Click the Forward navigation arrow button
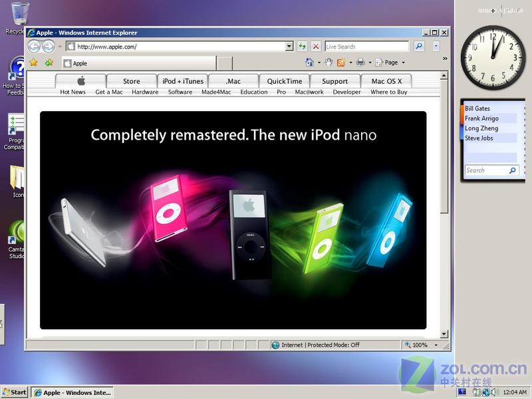 [x=49, y=47]
